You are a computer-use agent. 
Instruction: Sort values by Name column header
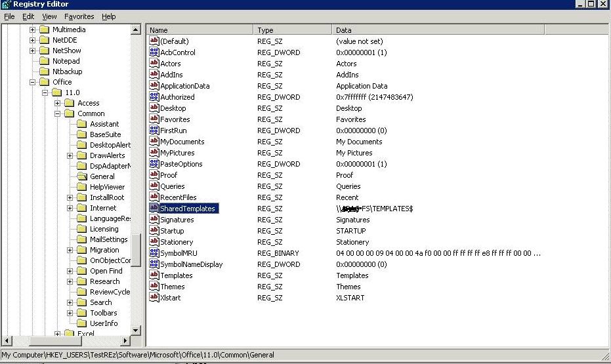pos(200,30)
